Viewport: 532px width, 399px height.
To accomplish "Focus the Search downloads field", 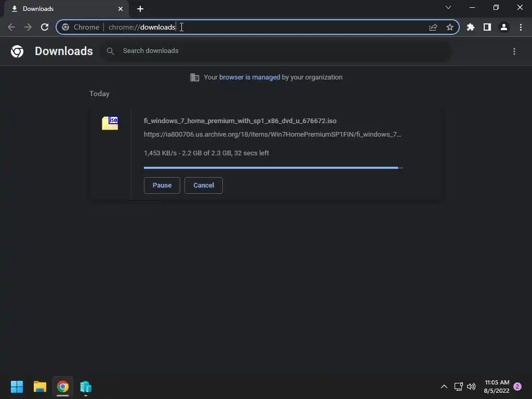I will (275, 51).
